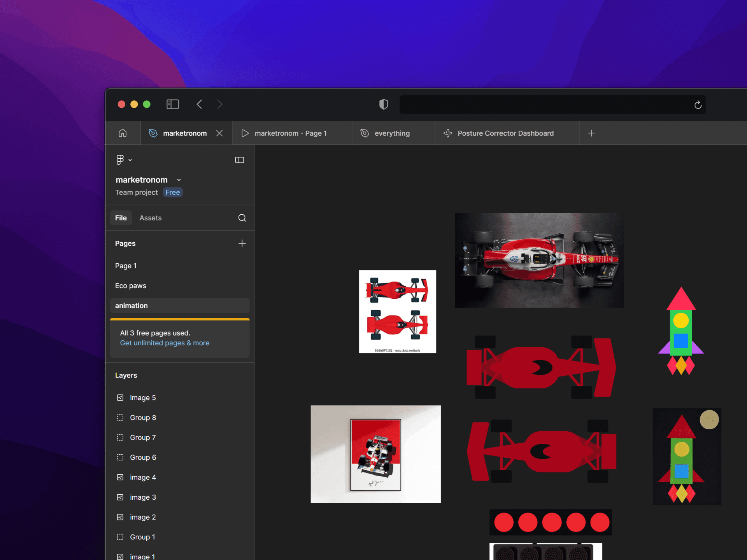747x560 pixels.
Task: Click the design file icon on everything tab
Action: point(365,133)
